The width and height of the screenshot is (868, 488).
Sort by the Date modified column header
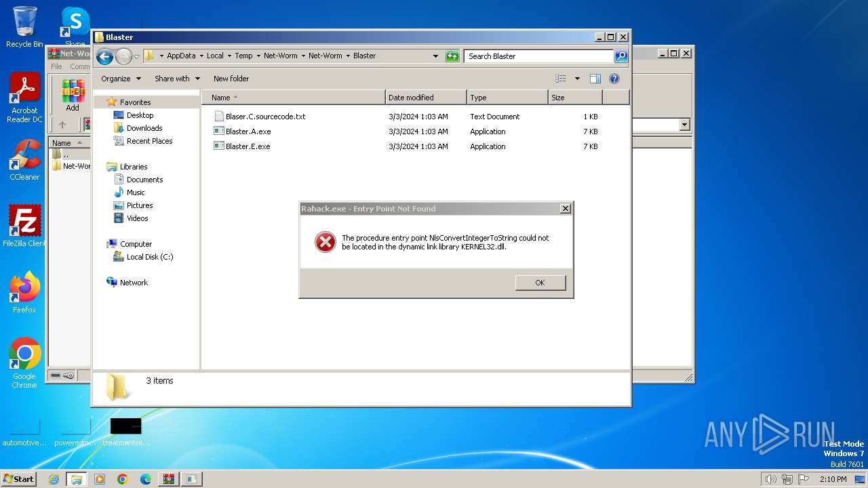426,98
